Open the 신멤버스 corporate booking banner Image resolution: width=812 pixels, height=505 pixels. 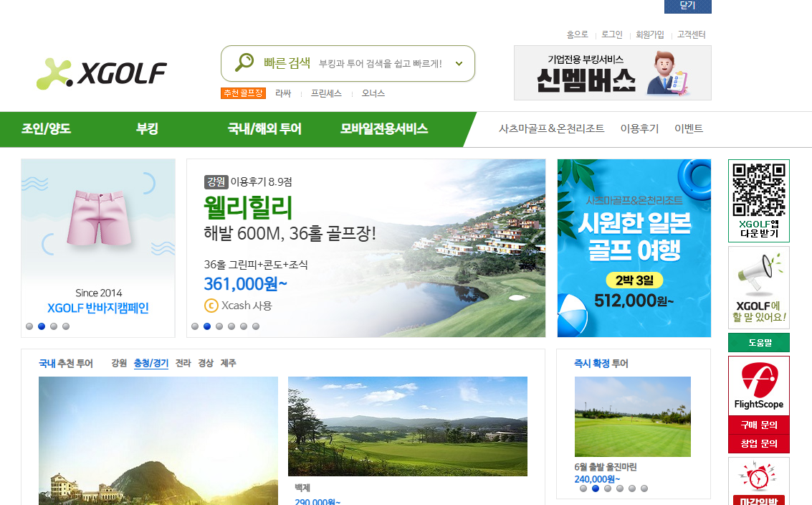613,72
